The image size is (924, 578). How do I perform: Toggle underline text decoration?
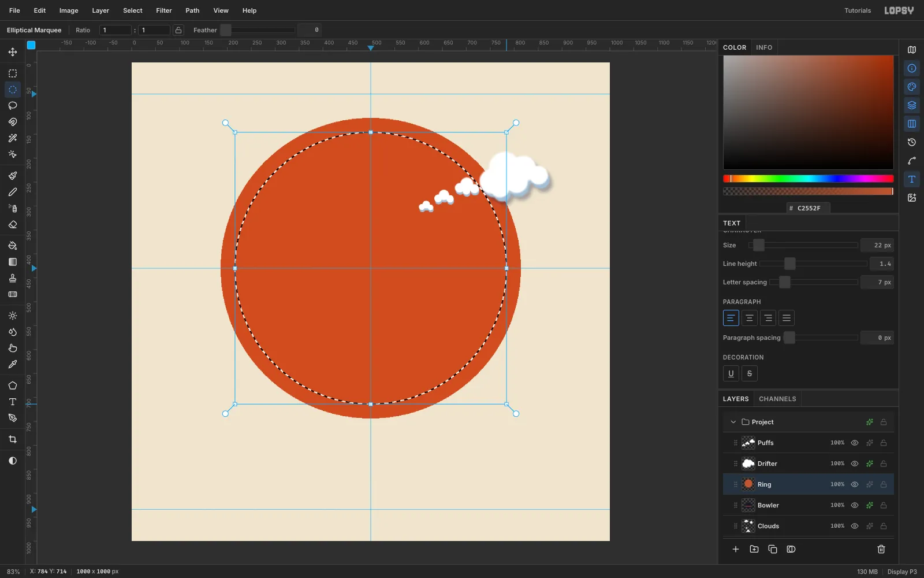731,373
